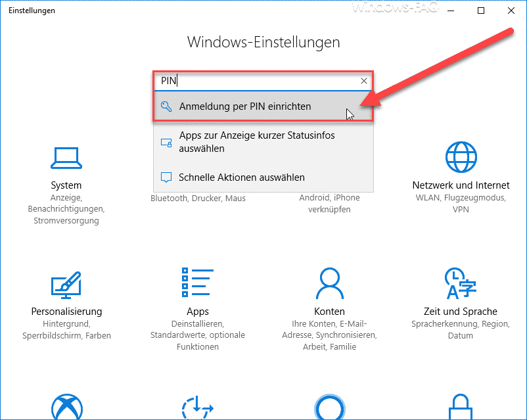
Task: Select 'Anmeldung per PIN einrichten' suggestion
Action: click(x=263, y=106)
